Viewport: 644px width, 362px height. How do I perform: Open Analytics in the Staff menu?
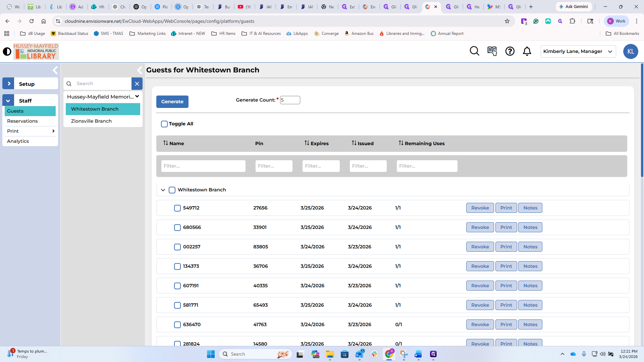point(18,141)
